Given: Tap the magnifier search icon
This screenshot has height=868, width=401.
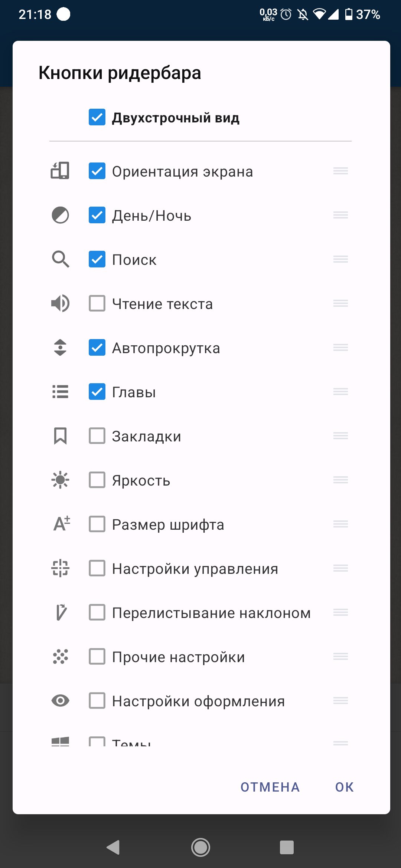Looking at the screenshot, I should pyautogui.click(x=60, y=259).
